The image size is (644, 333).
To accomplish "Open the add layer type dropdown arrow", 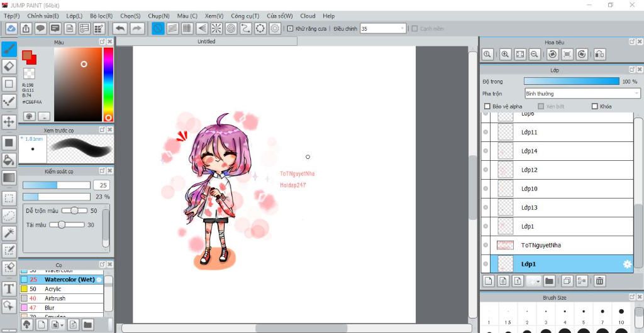I will (538, 281).
